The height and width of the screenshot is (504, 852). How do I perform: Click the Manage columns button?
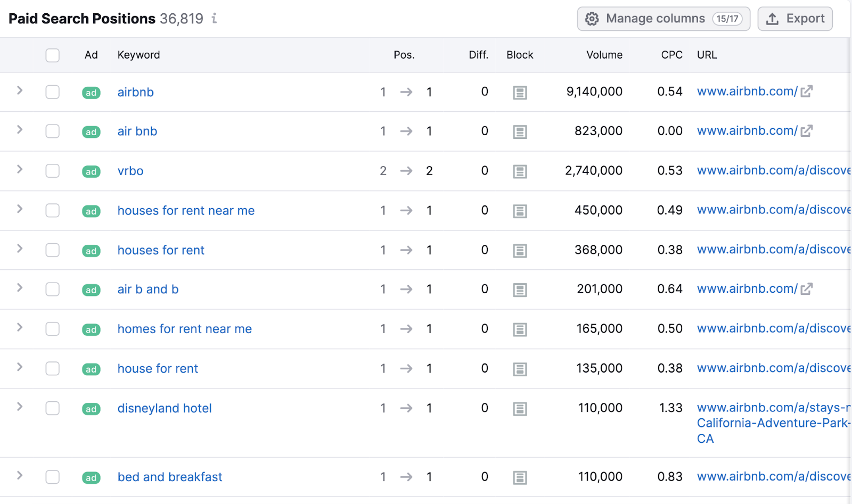[x=663, y=19]
